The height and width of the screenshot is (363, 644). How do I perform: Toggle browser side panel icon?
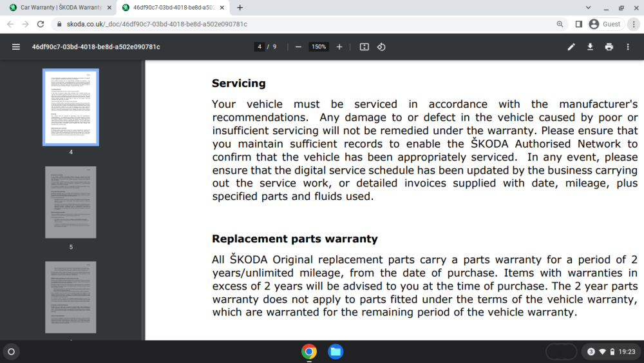(x=579, y=25)
